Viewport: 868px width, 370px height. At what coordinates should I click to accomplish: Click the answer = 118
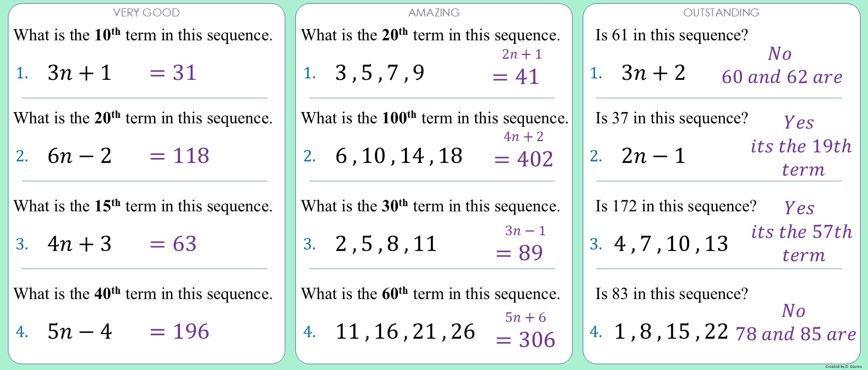[179, 156]
